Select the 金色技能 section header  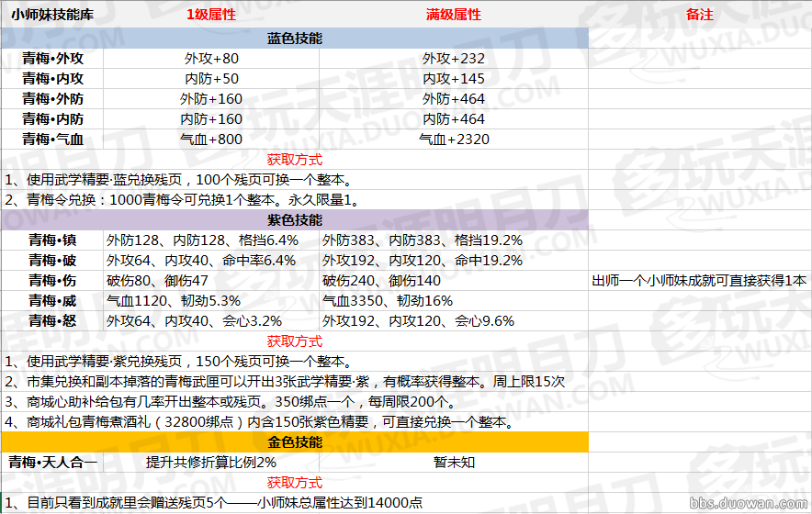(295, 442)
